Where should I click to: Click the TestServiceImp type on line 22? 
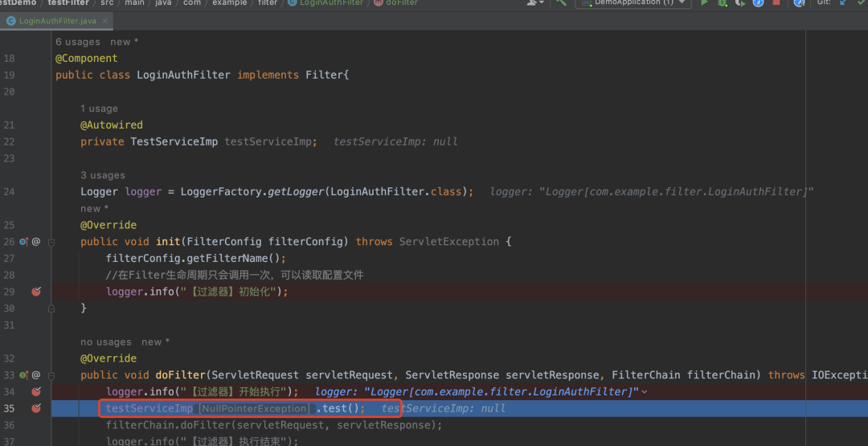[x=174, y=141]
